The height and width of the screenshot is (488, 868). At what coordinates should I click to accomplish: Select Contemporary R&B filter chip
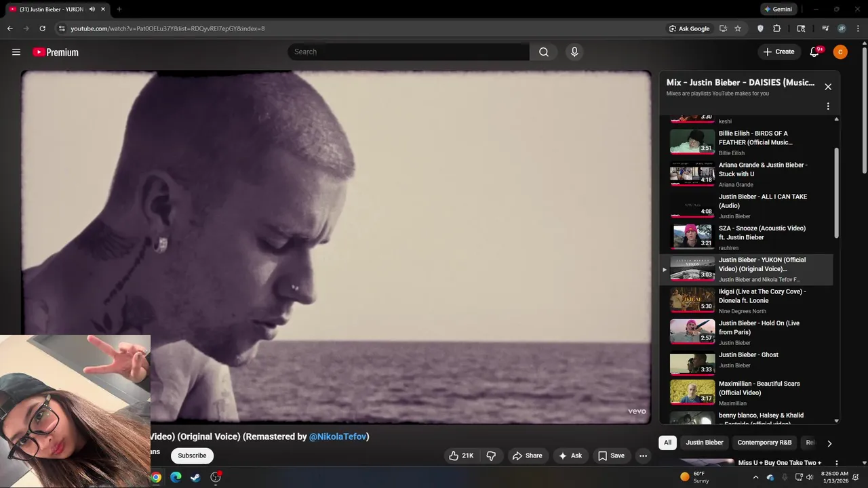coord(764,443)
